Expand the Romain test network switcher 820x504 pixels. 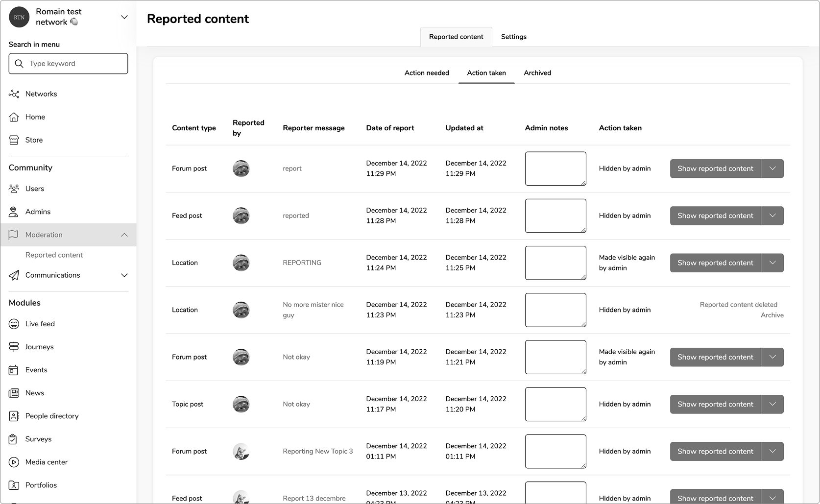tap(124, 17)
